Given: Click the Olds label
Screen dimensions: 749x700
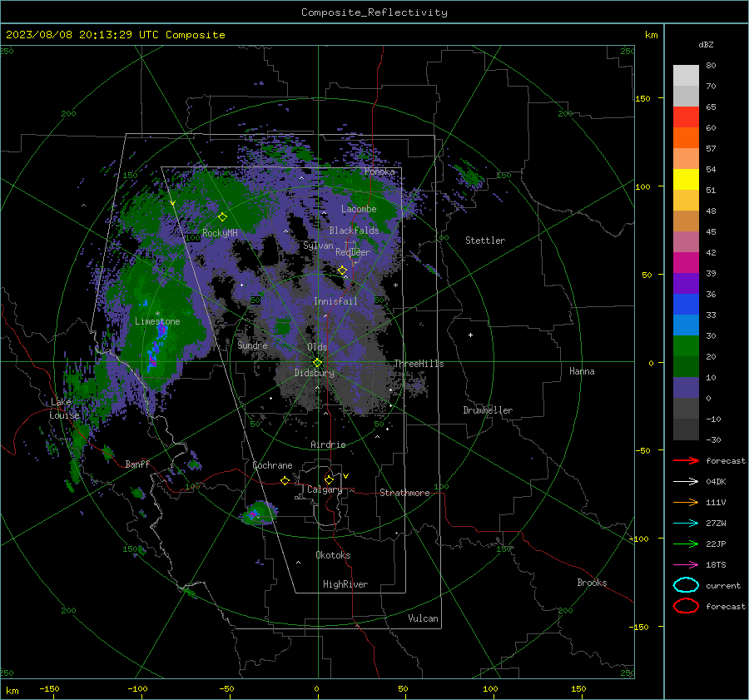Looking at the screenshot, I should pos(317,347).
